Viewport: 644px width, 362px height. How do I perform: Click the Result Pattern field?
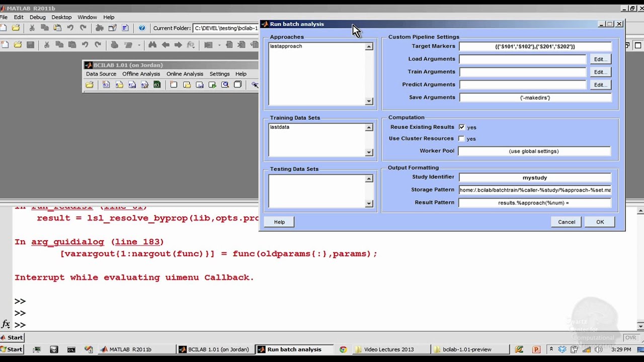[535, 203]
